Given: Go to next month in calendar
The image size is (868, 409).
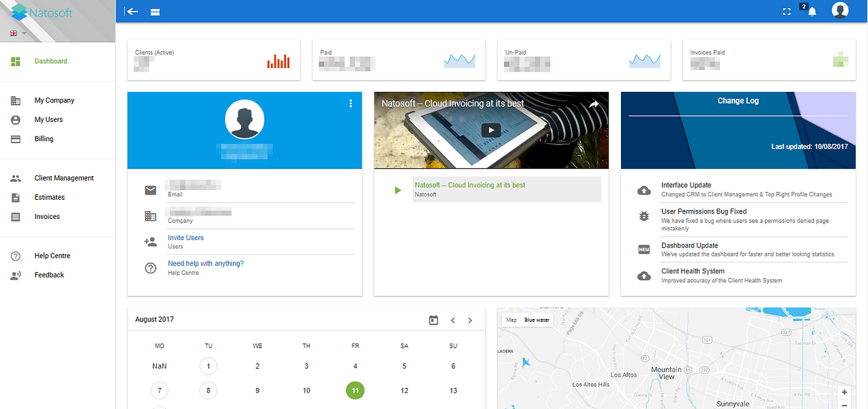Looking at the screenshot, I should pyautogui.click(x=470, y=320).
